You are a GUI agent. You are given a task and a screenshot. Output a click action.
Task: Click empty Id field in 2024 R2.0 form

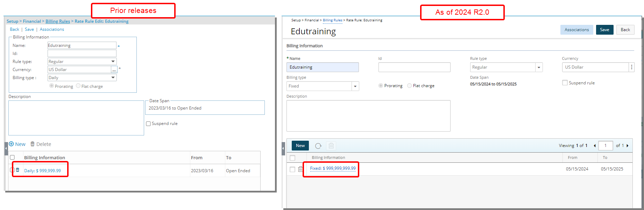click(414, 67)
